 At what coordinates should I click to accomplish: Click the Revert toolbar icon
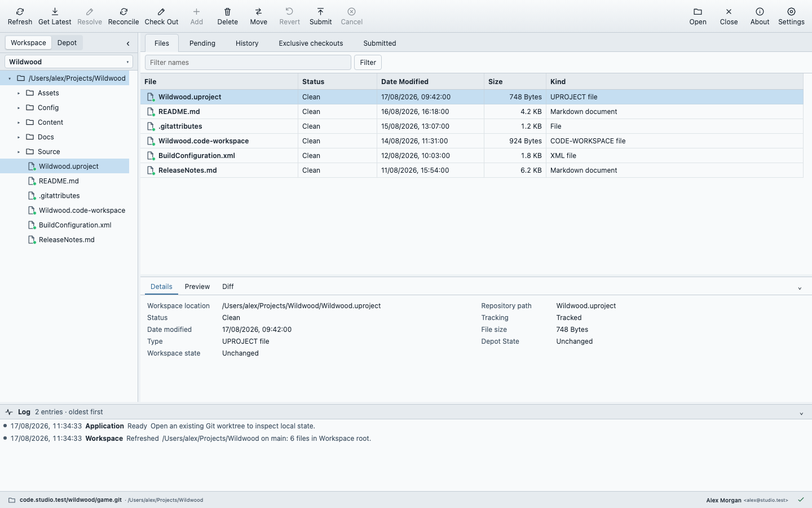click(x=289, y=11)
